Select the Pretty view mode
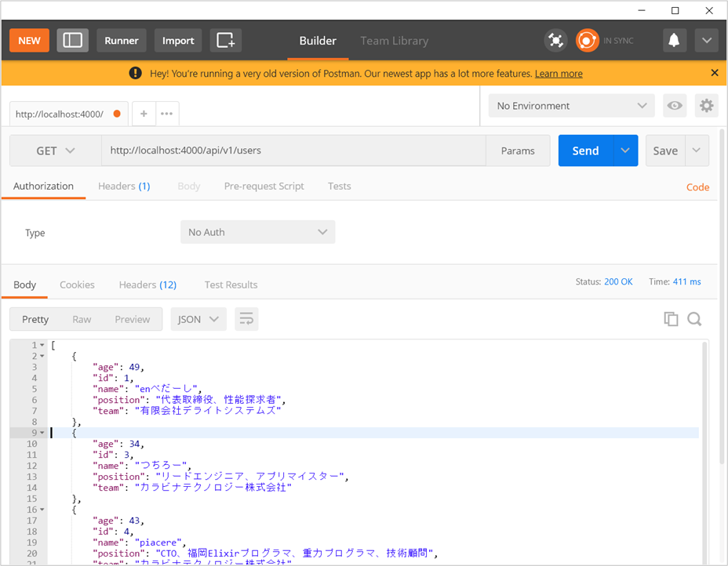The image size is (728, 566). [35, 319]
